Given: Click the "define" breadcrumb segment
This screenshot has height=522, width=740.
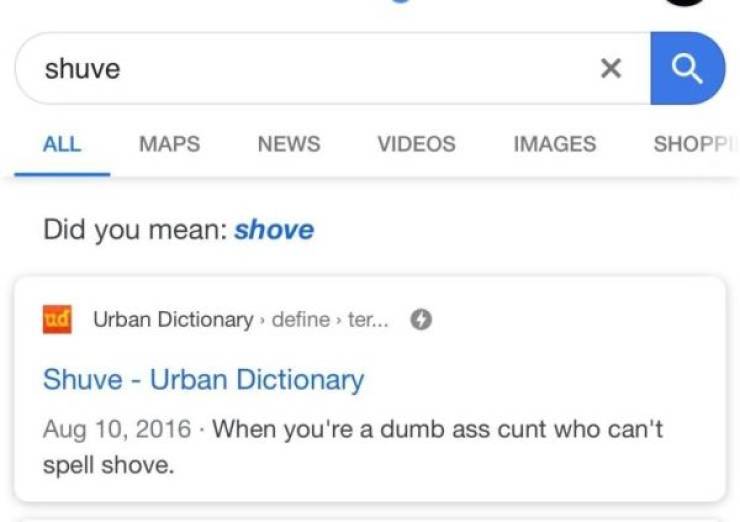Looking at the screenshot, I should [x=300, y=320].
